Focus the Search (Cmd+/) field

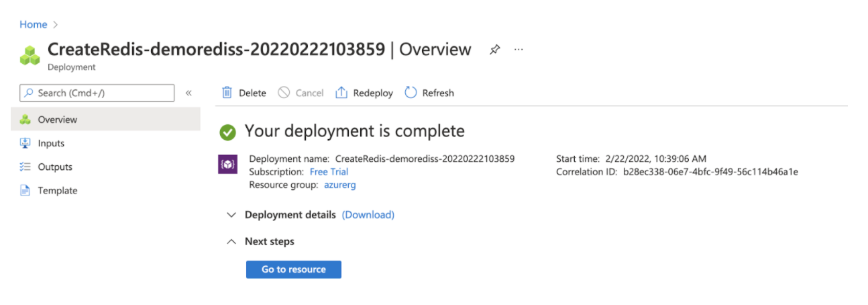pyautogui.click(x=97, y=93)
